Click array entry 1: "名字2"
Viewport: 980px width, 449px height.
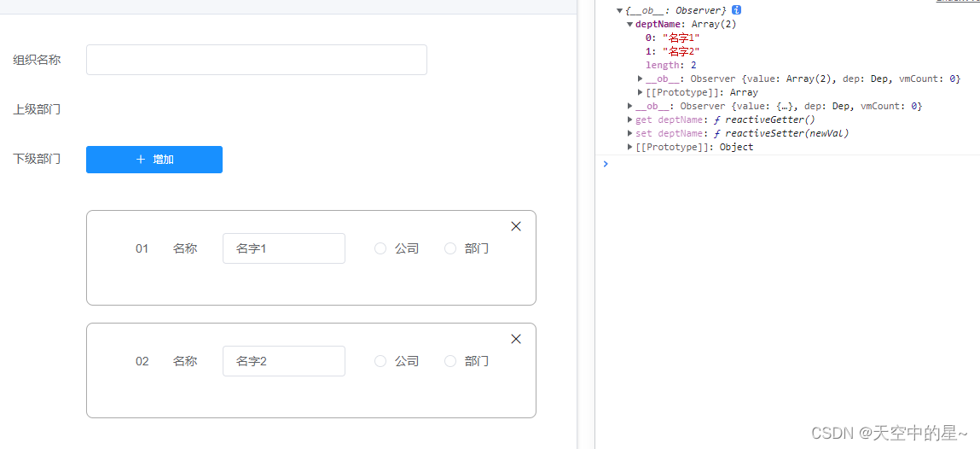pos(672,51)
